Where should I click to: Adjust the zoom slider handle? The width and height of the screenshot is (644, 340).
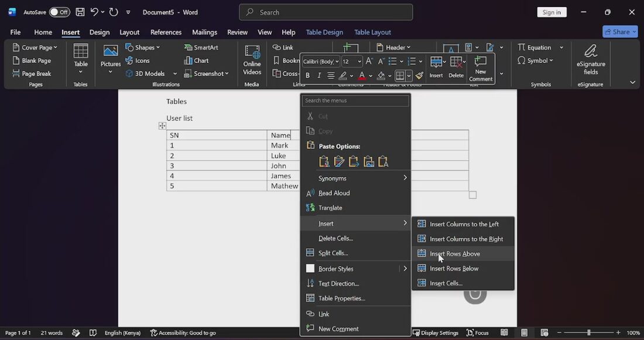point(588,332)
